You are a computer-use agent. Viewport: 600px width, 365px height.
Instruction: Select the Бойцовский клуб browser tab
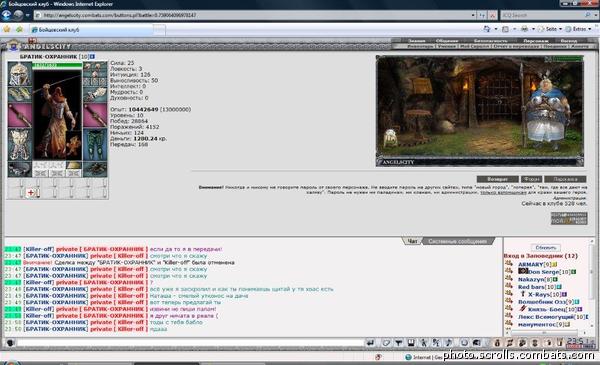coord(92,29)
